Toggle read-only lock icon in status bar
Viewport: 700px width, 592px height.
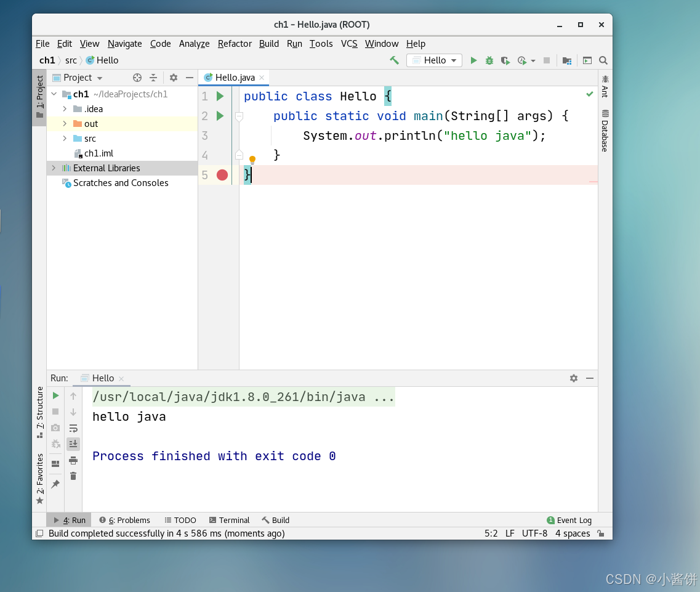(601, 533)
